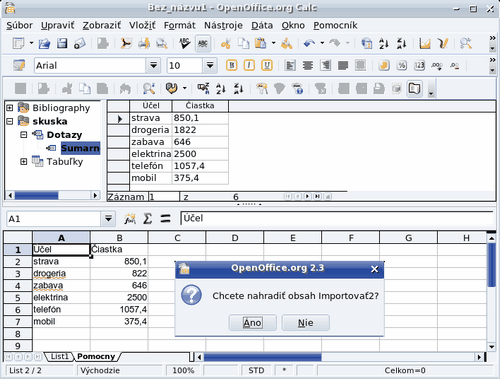The width and height of the screenshot is (500, 379).
Task: Decline with the Nie button
Action: coord(305,323)
